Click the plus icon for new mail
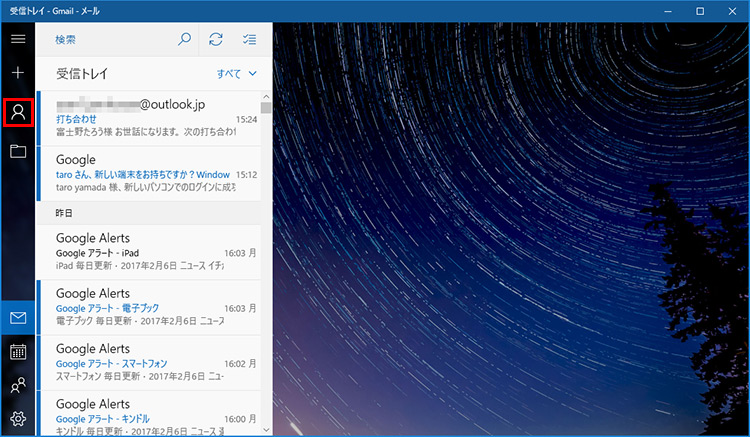Viewport: 750px width, 437px height. pos(18,74)
